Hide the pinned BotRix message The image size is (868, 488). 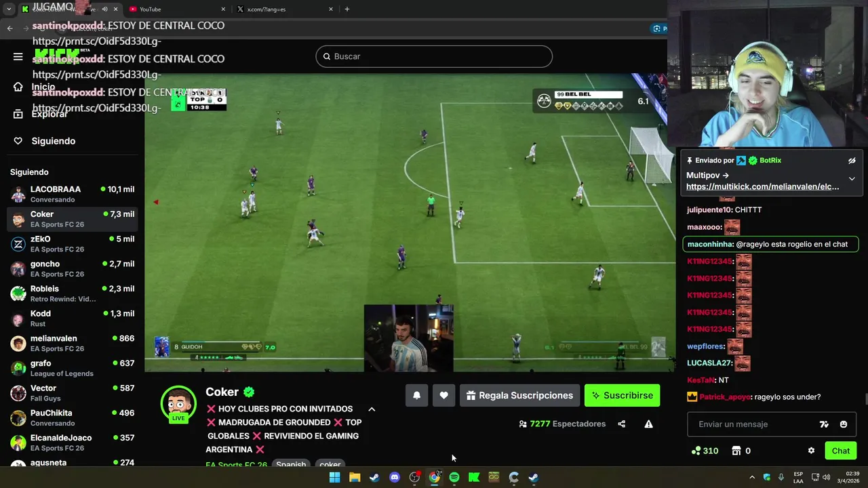coord(852,161)
